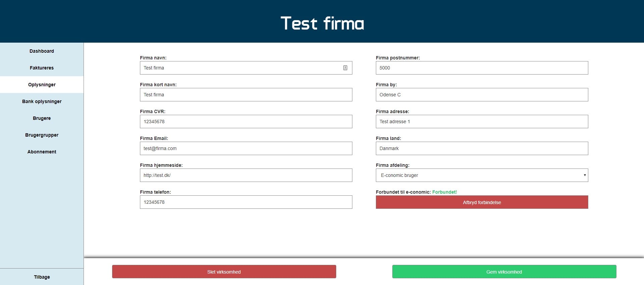
Task: Open the Dashboard menu item
Action: coord(42,51)
